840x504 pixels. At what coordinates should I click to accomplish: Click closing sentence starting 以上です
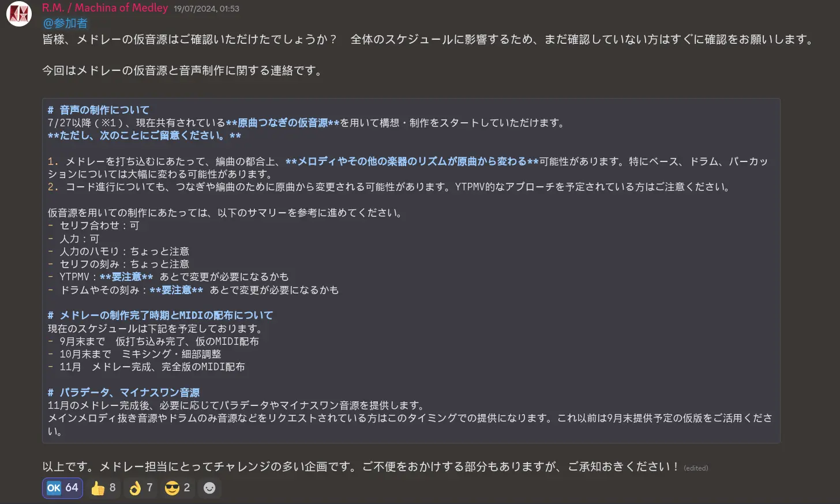(x=362, y=467)
